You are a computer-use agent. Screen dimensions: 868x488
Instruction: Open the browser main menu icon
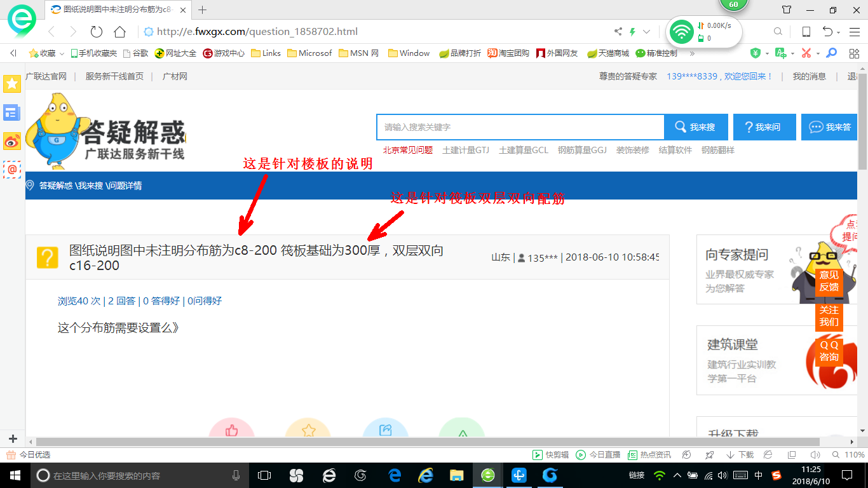(x=855, y=31)
